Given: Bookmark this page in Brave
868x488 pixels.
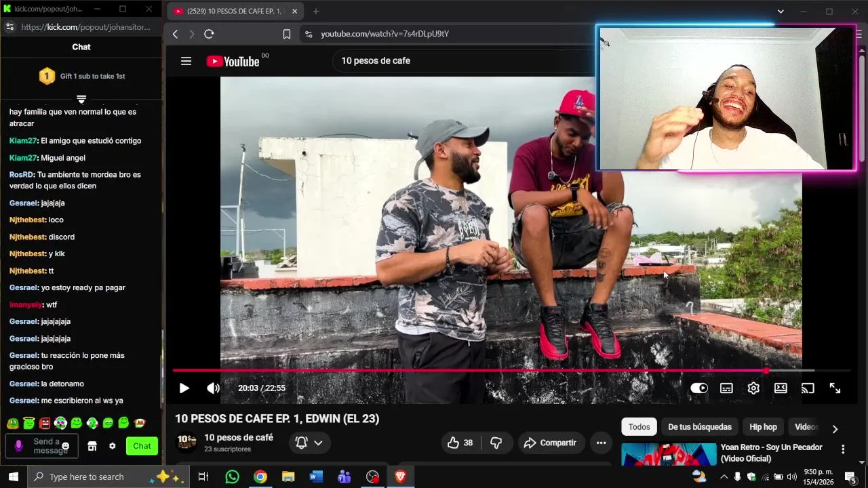Looking at the screenshot, I should point(286,34).
